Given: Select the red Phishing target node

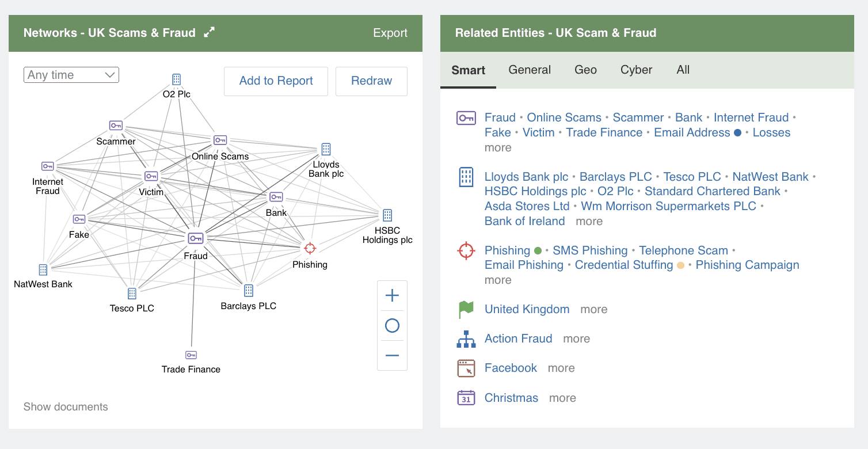Looking at the screenshot, I should click(x=310, y=248).
